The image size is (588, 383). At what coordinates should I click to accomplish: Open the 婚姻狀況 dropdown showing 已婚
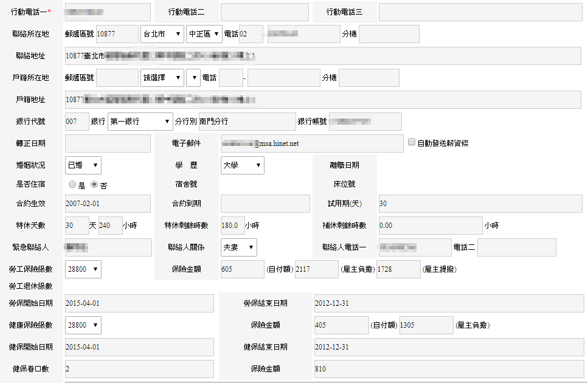(x=83, y=165)
